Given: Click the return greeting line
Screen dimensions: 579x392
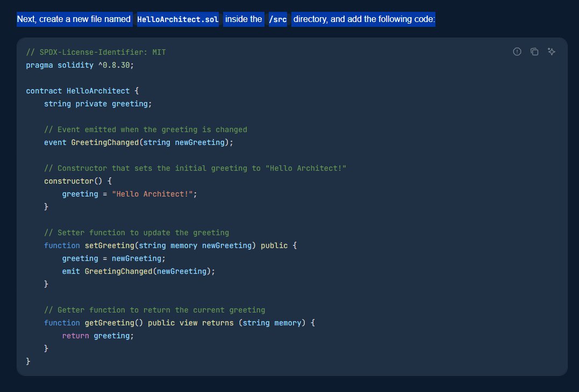Looking at the screenshot, I should (x=98, y=336).
